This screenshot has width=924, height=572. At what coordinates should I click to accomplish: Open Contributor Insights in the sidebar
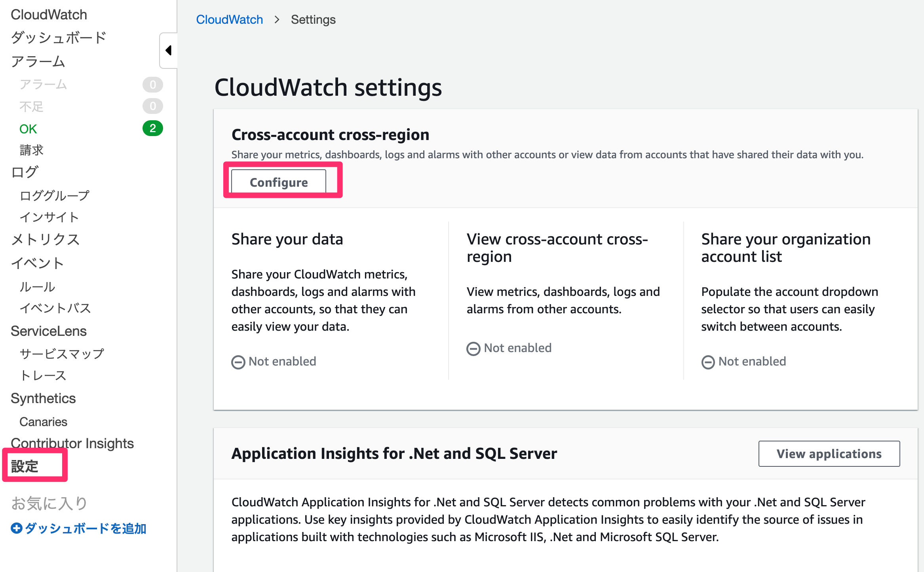click(x=72, y=443)
